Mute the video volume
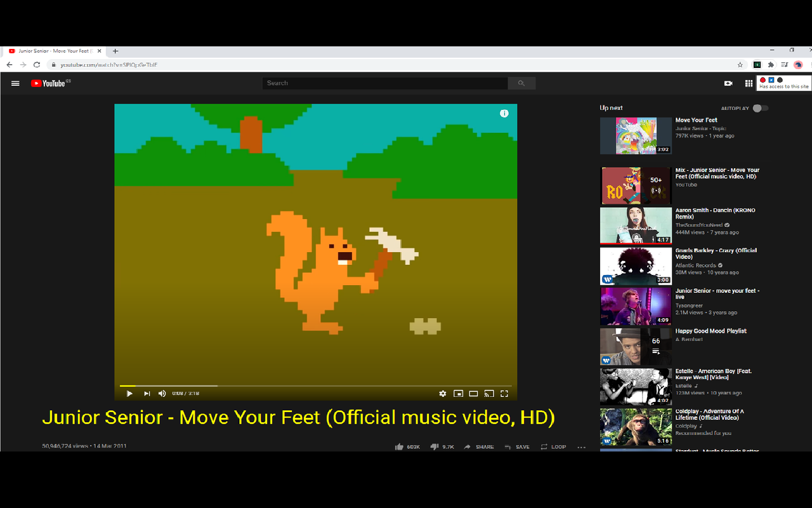Viewport: 812px width, 508px height. tap(162, 394)
